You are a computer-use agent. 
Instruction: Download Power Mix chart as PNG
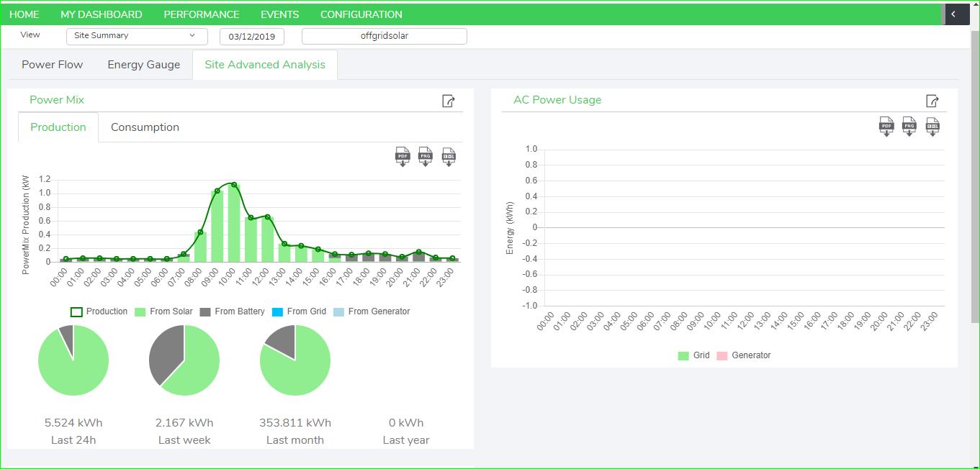coord(426,156)
